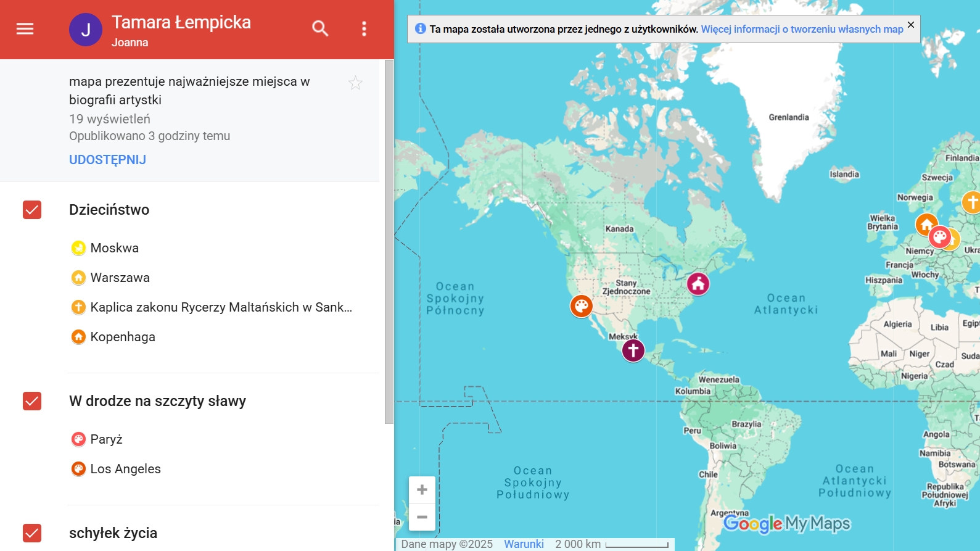This screenshot has height=551, width=980.
Task: Select Warszawa in the places list
Action: tap(120, 278)
